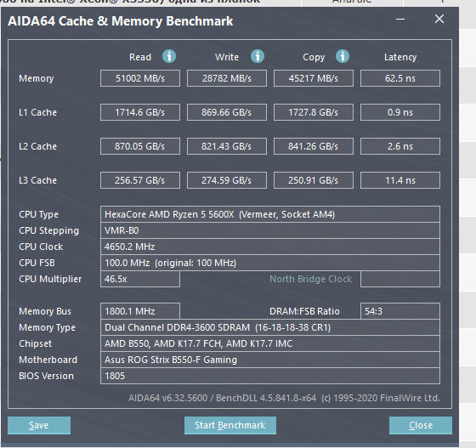Click L1 Cache Copy value 1727.8 GB/s
476x448 pixels.
[x=314, y=112]
